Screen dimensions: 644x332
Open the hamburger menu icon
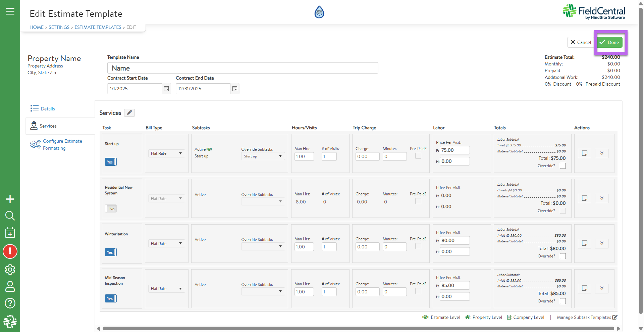coord(10,11)
